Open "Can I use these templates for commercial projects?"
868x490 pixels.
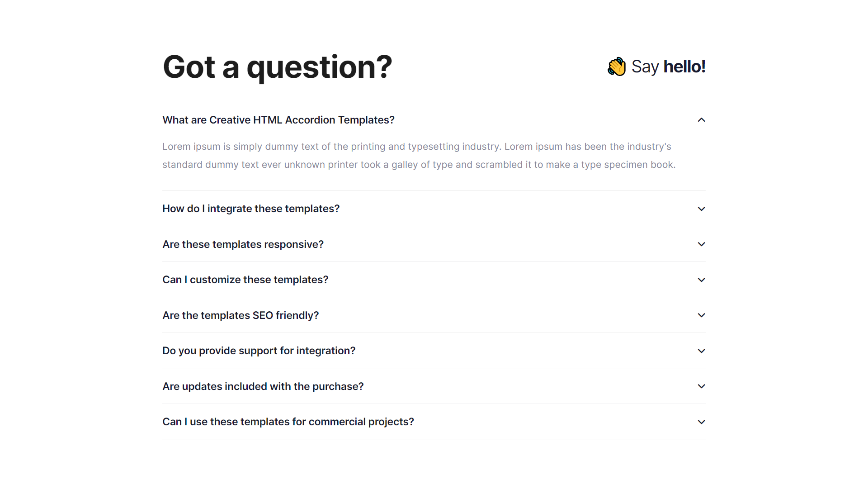[288, 422]
